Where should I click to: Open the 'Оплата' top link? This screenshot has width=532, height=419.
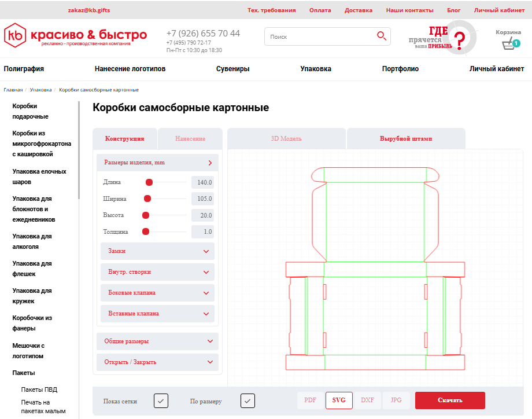coord(320,10)
